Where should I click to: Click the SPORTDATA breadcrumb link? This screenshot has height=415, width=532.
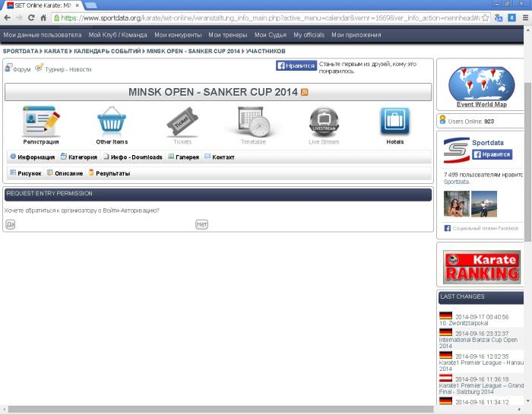21,51
